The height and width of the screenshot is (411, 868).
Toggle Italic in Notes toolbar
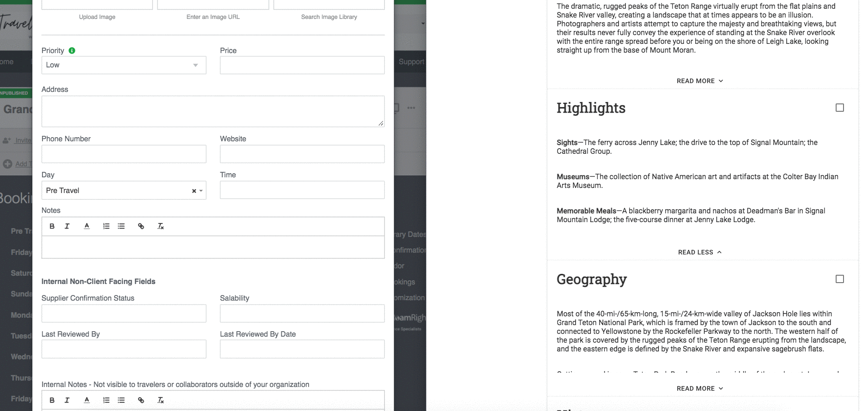(67, 226)
